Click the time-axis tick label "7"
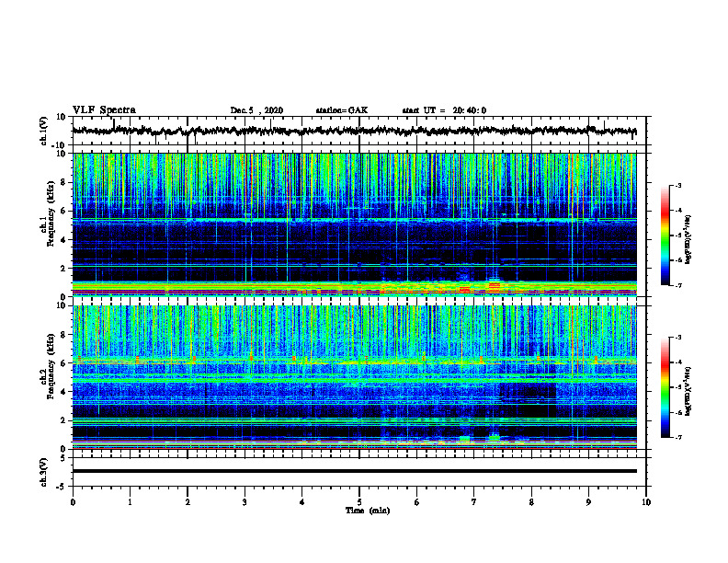This screenshot has height=563, width=728. point(474,502)
